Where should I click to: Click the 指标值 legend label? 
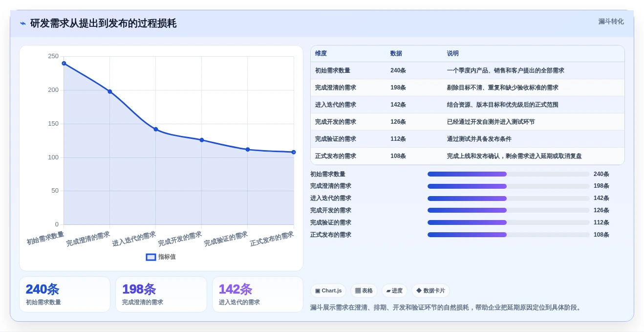167,257
